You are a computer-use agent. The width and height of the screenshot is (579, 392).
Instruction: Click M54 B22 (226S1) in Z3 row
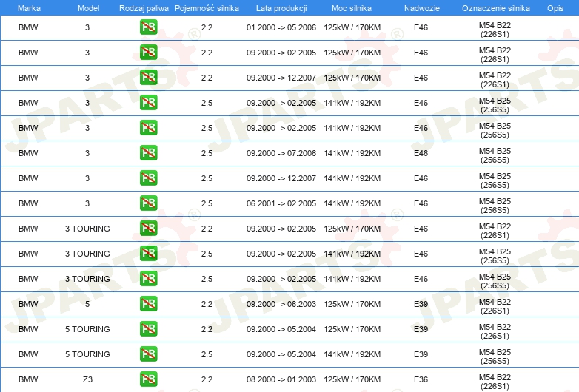coord(495,382)
